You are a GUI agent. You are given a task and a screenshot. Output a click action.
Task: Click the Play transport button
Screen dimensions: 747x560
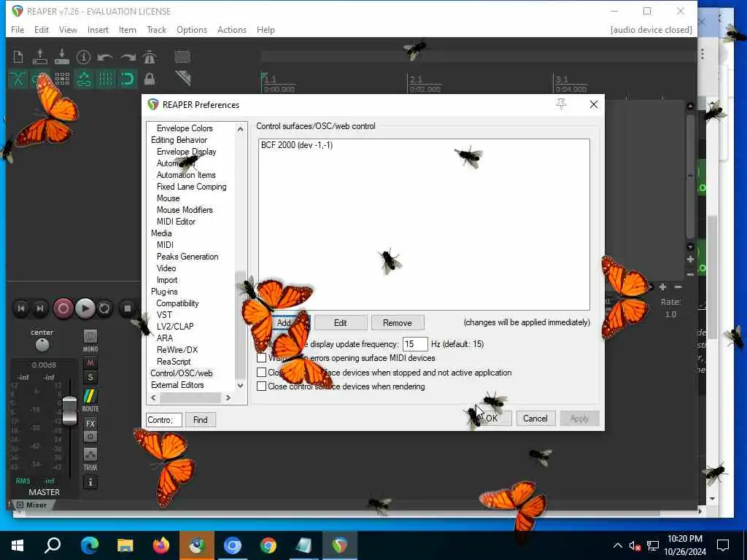(x=85, y=308)
